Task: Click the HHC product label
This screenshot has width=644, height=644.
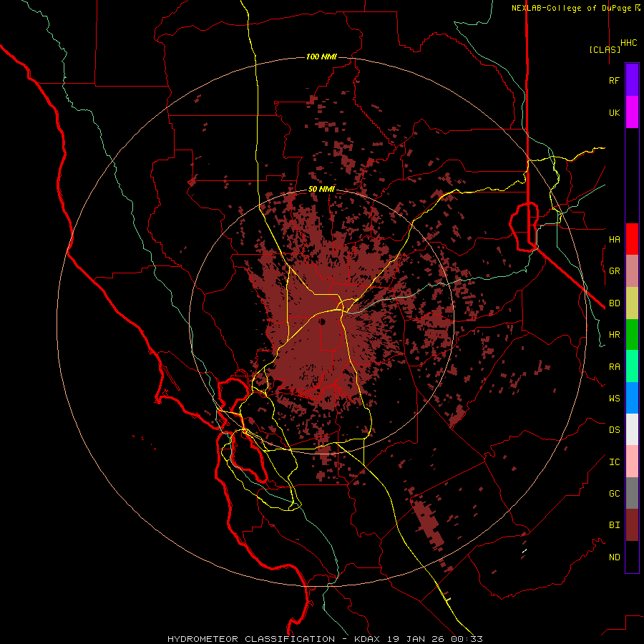Action: point(629,43)
